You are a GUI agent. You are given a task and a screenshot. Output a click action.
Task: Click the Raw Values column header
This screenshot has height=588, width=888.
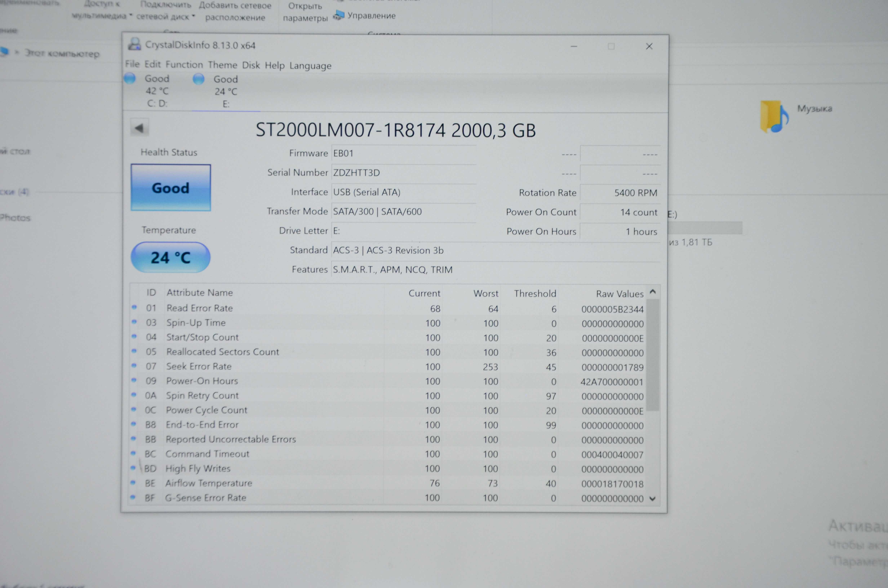[620, 294]
